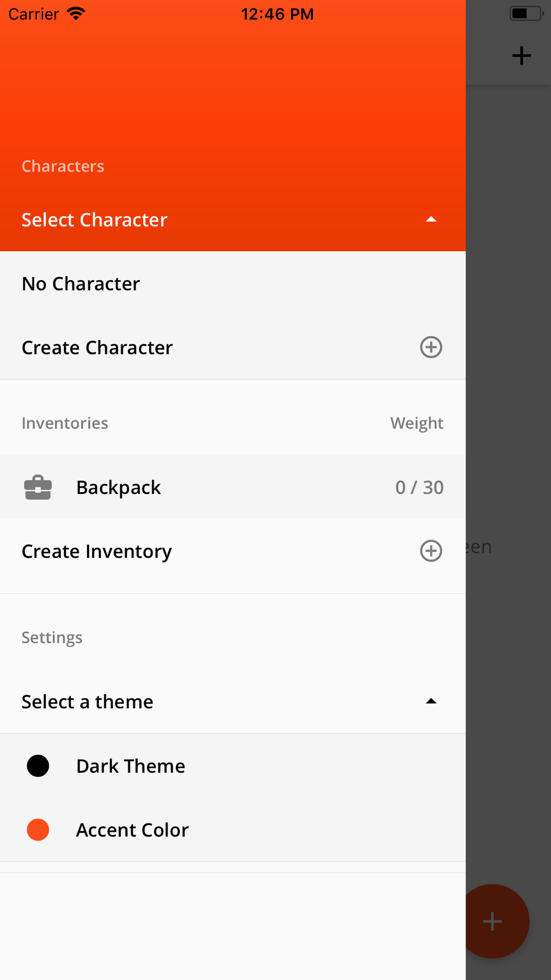Choose the No Character option
Screen dimensions: 551x980
click(233, 283)
